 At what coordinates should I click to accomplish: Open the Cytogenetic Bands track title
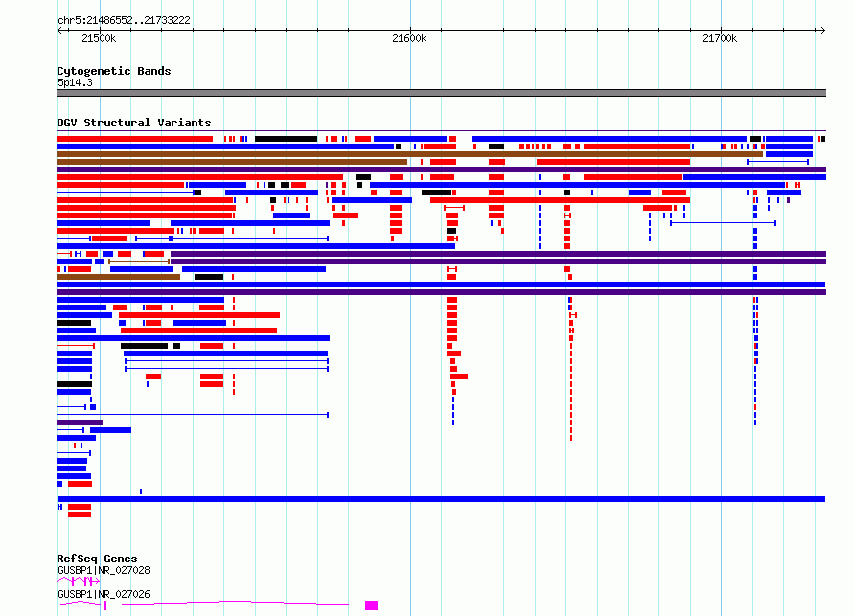point(114,71)
